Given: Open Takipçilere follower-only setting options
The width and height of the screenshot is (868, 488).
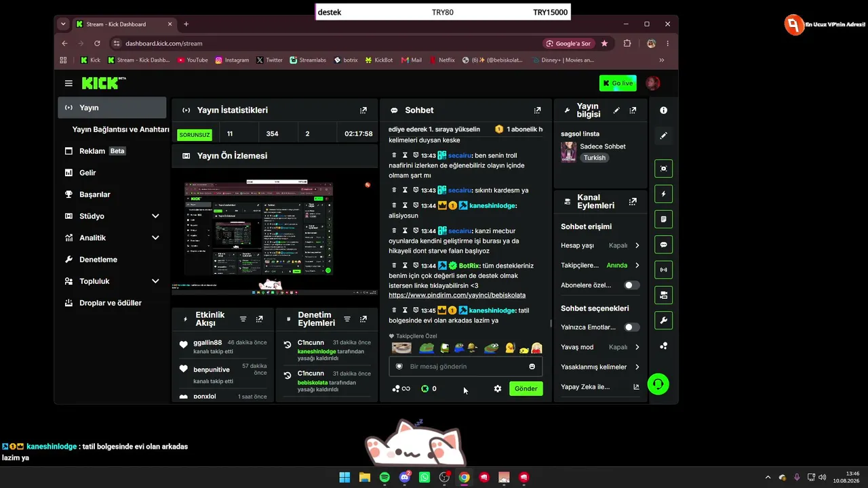Looking at the screenshot, I should coord(600,265).
